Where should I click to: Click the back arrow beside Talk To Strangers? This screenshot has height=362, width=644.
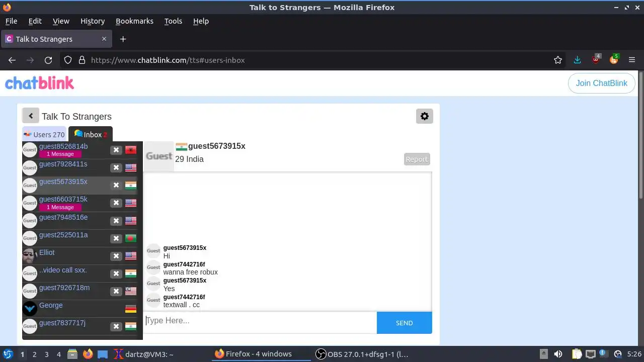tap(30, 116)
